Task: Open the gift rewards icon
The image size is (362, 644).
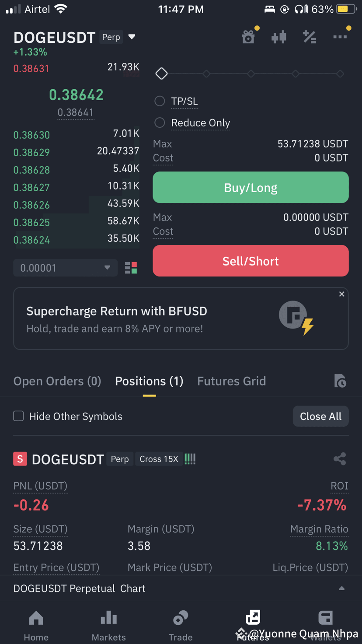Action: coord(248,37)
